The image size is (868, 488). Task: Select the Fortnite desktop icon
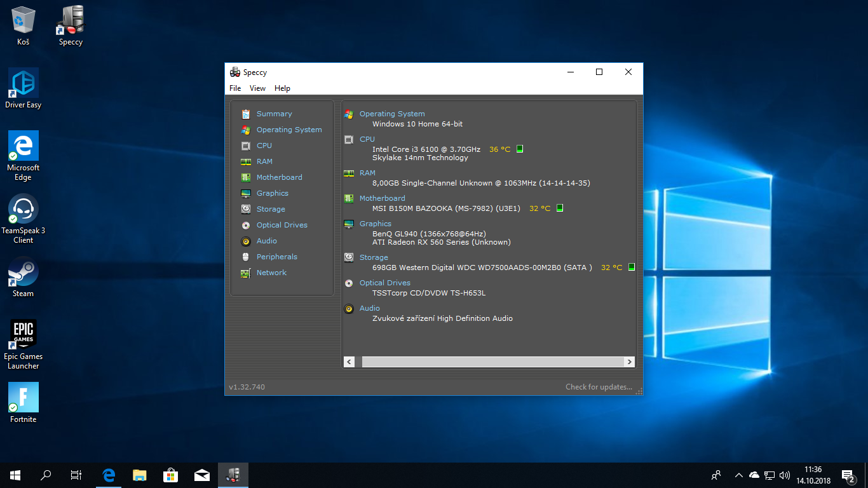point(24,403)
